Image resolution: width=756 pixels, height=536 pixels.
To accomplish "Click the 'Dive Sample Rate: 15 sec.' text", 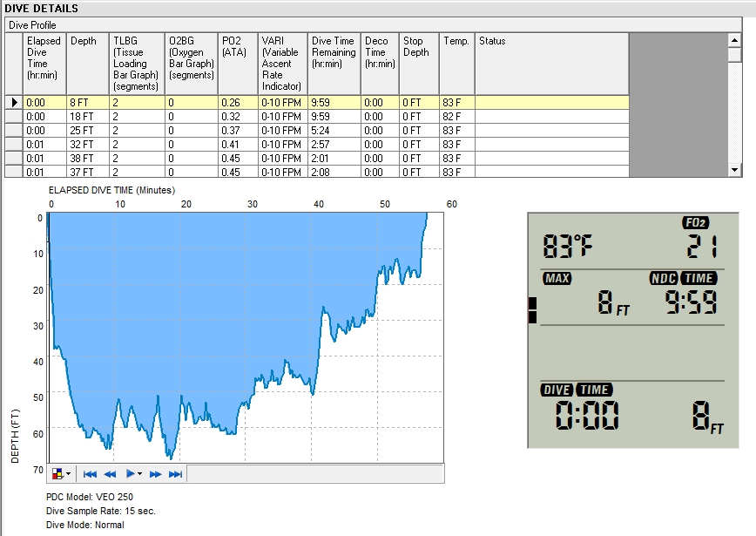I will (101, 511).
